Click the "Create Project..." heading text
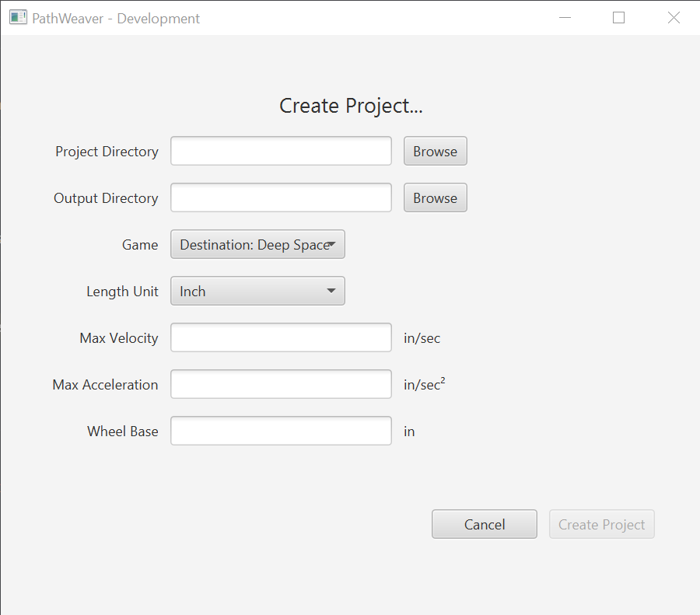700x615 pixels. coord(351,106)
